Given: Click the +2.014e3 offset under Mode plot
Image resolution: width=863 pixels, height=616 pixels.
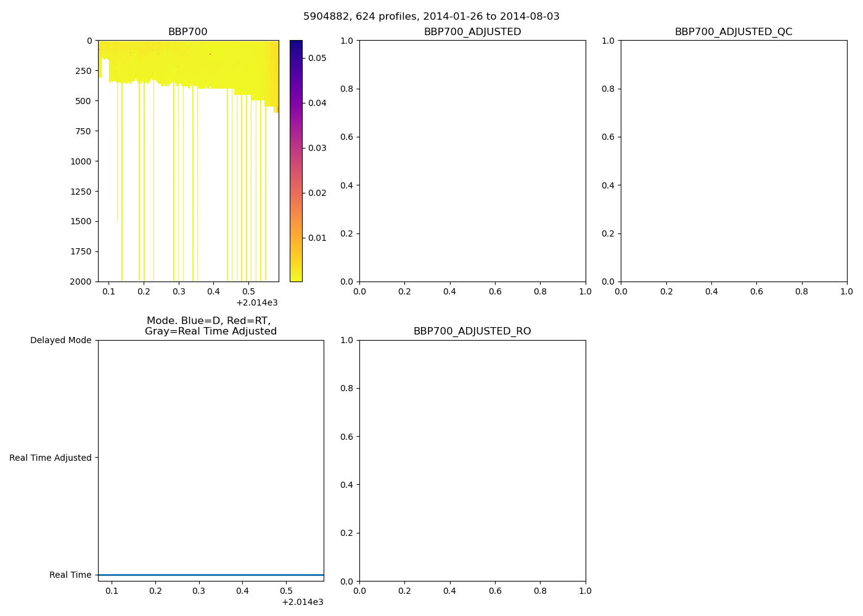Looking at the screenshot, I should coord(302,602).
